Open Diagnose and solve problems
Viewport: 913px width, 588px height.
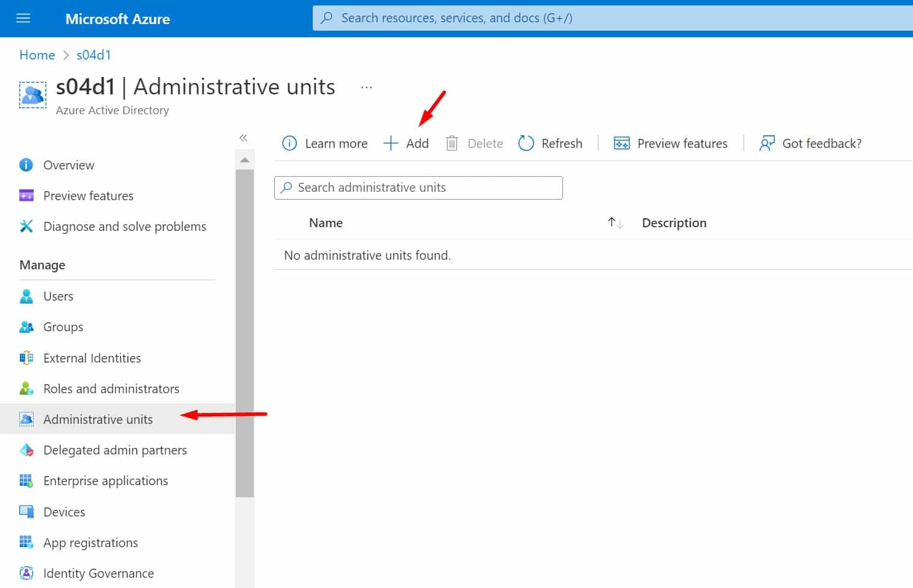[x=125, y=226]
